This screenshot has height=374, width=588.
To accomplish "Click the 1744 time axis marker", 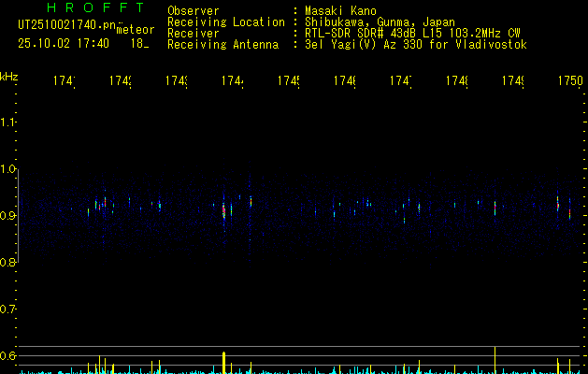I will tap(233, 81).
